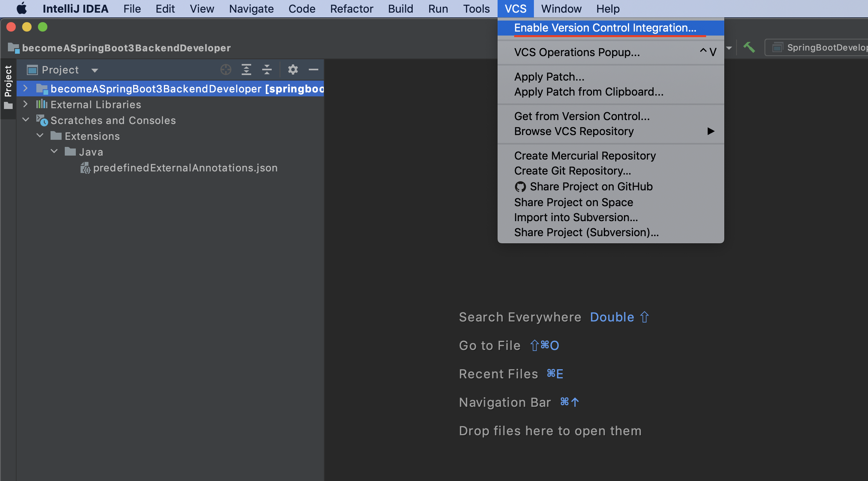Click the folder icon below Project sidebar tab
The width and height of the screenshot is (868, 481).
tap(8, 106)
